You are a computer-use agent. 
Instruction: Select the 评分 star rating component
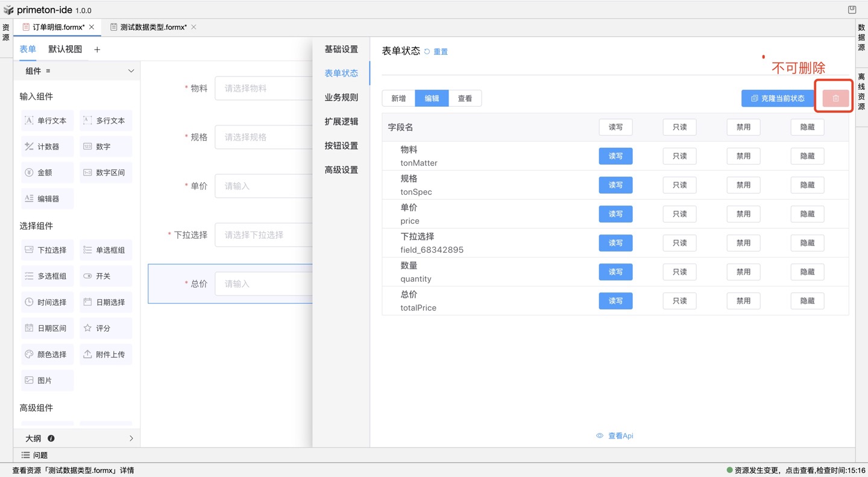105,328
